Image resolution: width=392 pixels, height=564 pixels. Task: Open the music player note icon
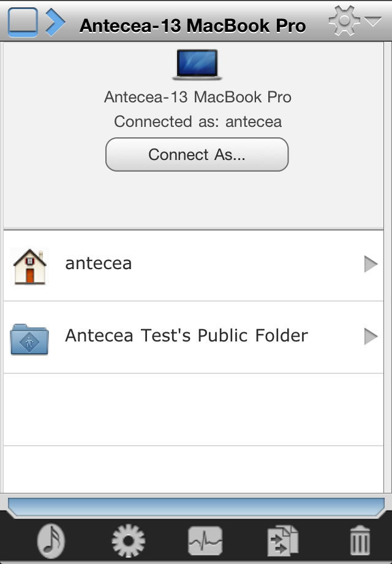click(x=51, y=540)
